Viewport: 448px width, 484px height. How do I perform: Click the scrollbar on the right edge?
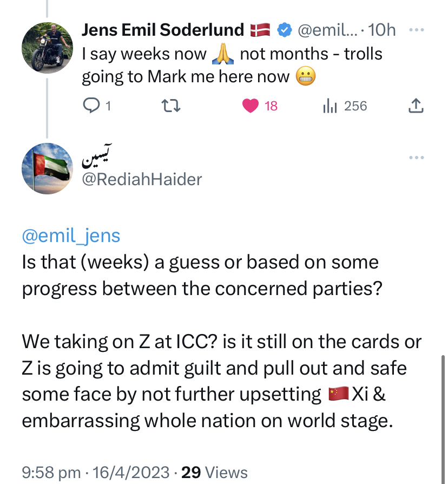coord(444,411)
